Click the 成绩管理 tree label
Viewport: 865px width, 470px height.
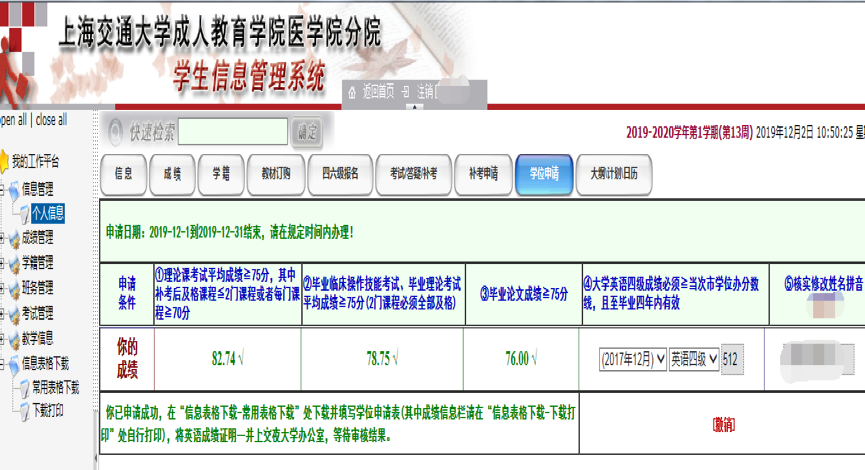(x=38, y=238)
